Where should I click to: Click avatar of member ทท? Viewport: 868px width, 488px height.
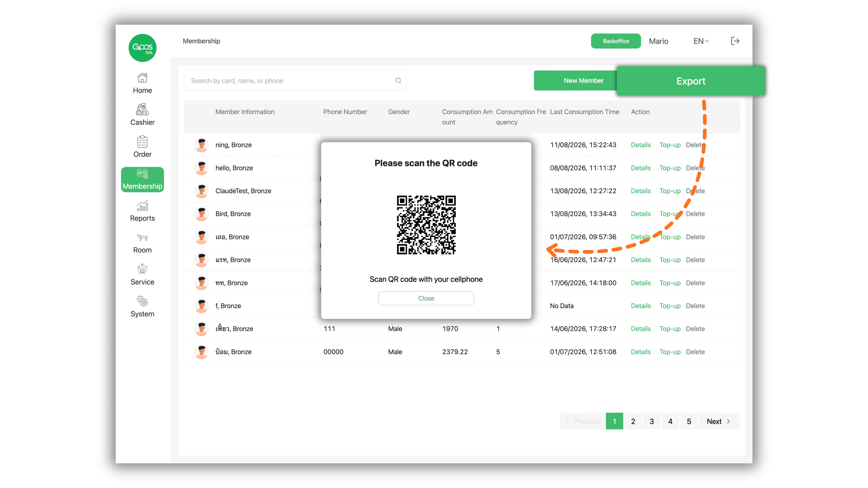tap(201, 283)
